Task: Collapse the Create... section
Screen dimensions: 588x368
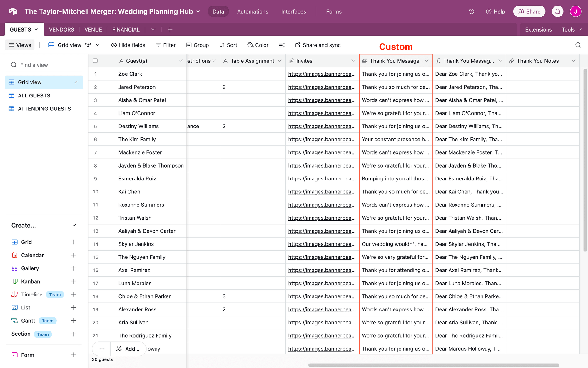Action: pos(74,225)
